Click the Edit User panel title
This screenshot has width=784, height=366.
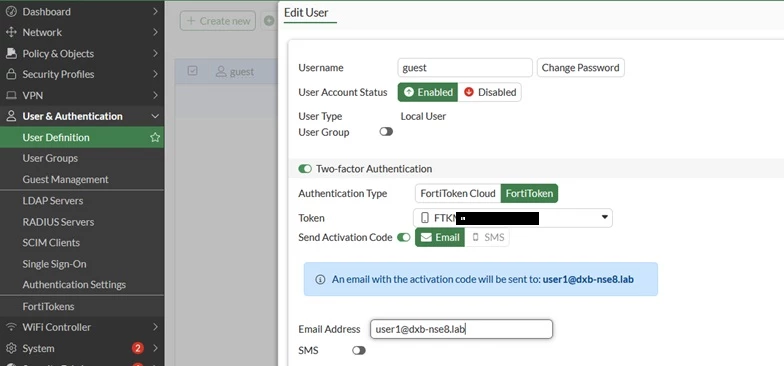tap(306, 12)
